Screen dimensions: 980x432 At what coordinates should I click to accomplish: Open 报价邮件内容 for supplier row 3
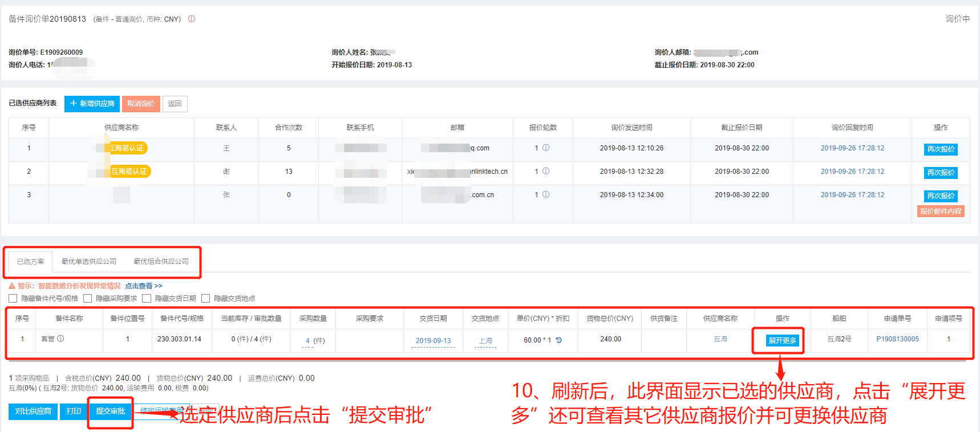click(x=941, y=211)
